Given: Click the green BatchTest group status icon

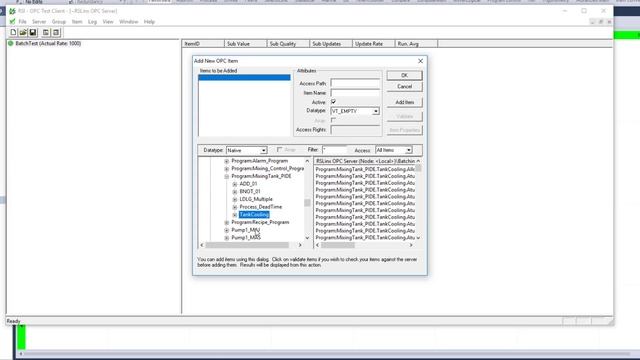Looking at the screenshot, I should click(11, 43).
